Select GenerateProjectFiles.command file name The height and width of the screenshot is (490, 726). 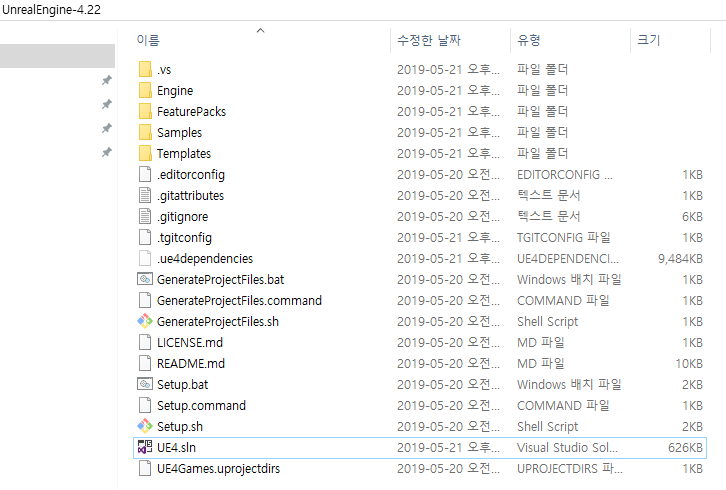pos(239,300)
